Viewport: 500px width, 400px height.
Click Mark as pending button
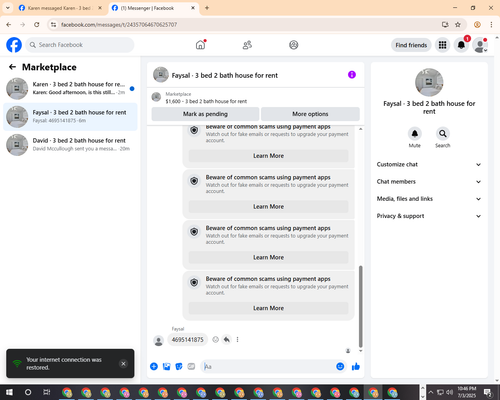[205, 114]
